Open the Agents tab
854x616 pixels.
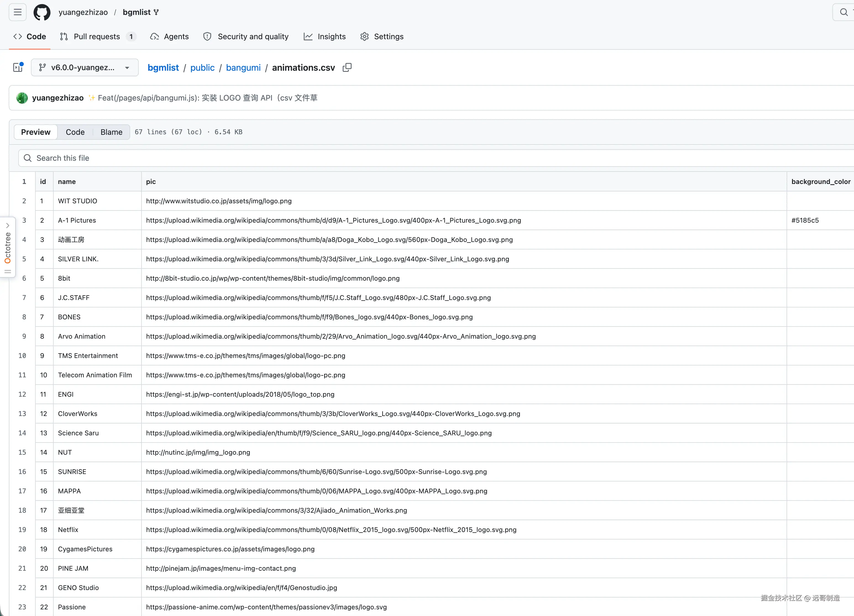pyautogui.click(x=169, y=36)
